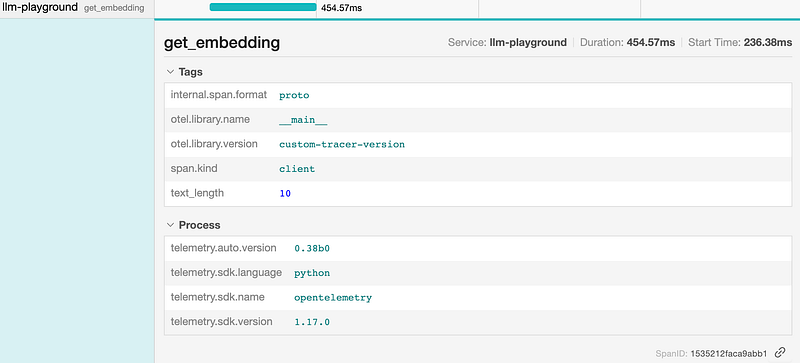Select the custom-tracer-version value
The width and height of the screenshot is (800, 363).
click(x=342, y=144)
